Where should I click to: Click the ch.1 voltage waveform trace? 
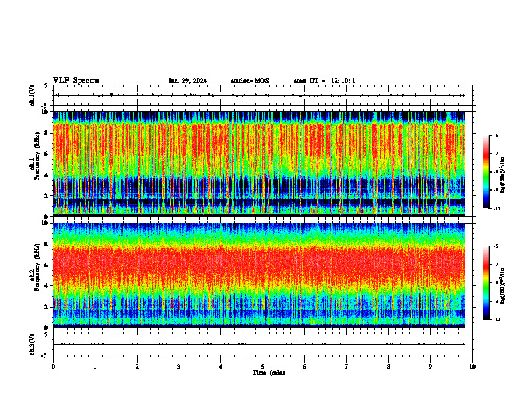click(259, 95)
